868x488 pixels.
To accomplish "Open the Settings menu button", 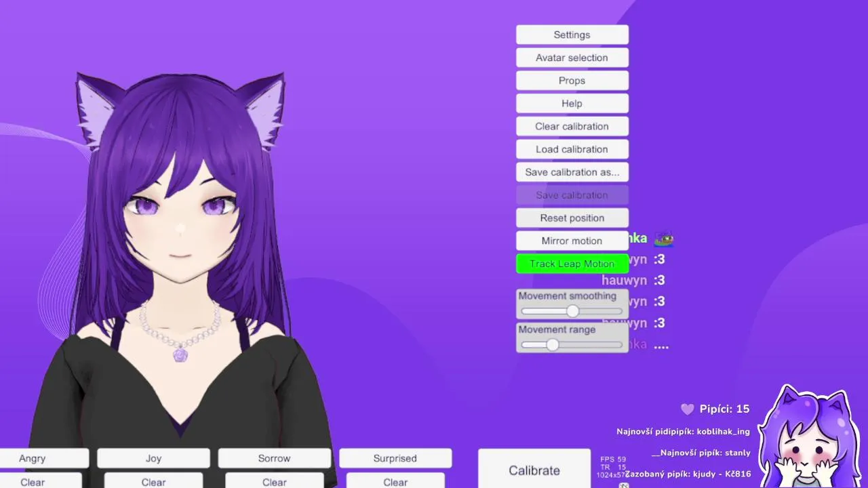I will (x=572, y=35).
